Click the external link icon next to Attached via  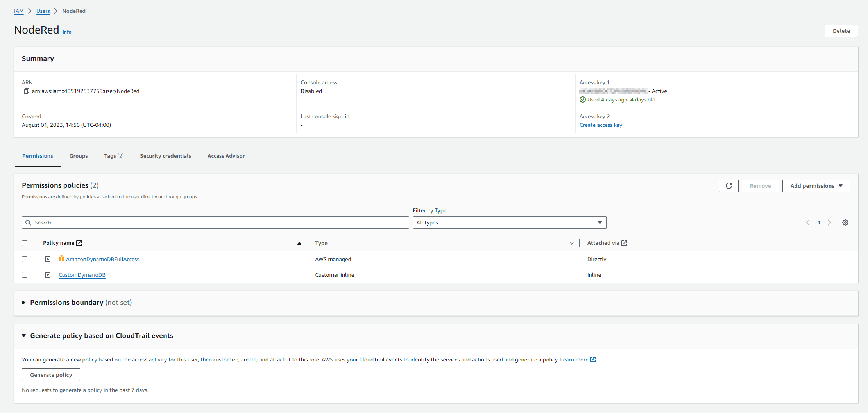(x=624, y=243)
